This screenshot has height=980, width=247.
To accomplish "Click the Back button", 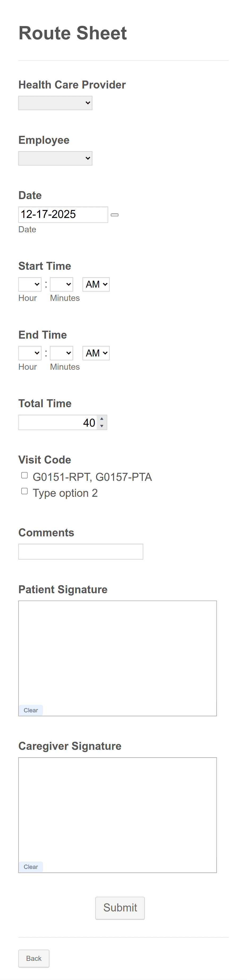I will (33, 958).
